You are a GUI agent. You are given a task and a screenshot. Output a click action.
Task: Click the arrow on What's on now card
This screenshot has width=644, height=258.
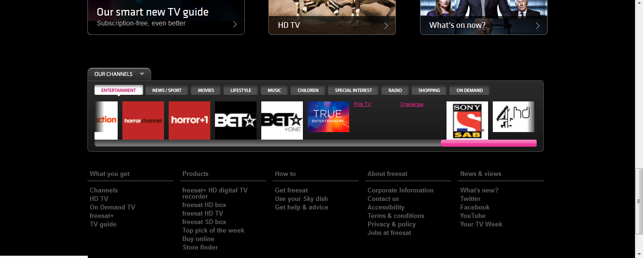(x=538, y=25)
